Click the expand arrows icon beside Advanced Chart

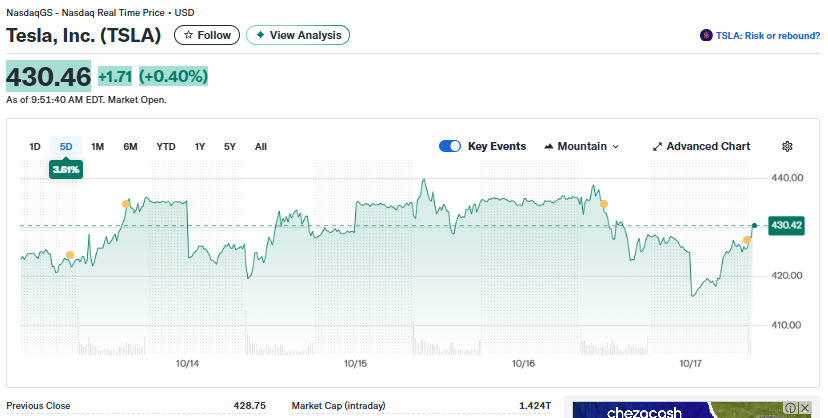pyautogui.click(x=657, y=146)
